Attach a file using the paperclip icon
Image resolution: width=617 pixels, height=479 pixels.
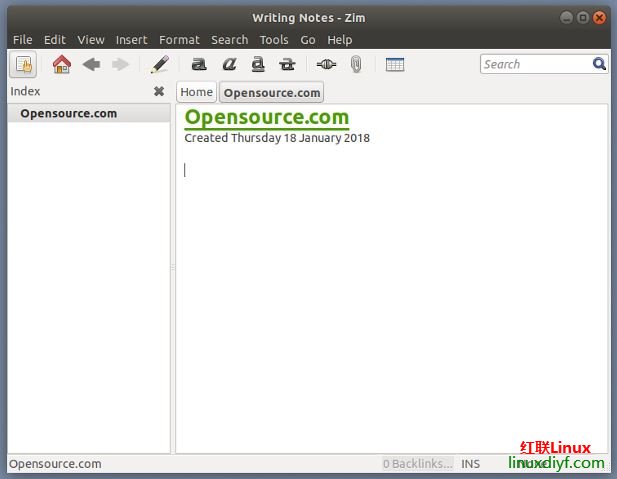point(356,65)
